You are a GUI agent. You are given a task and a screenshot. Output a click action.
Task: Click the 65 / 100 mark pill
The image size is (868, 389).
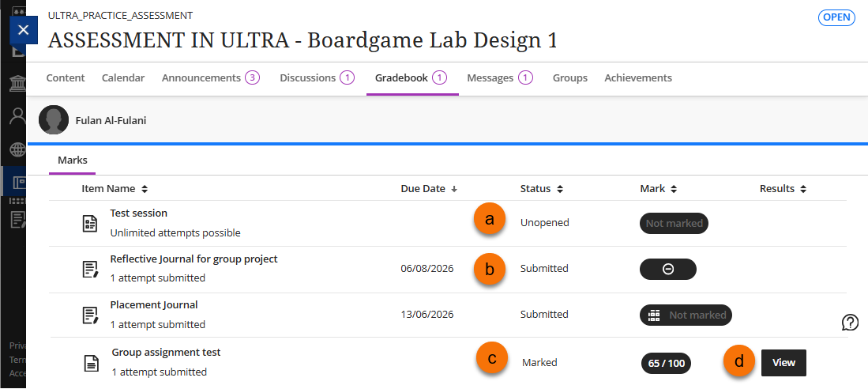point(666,364)
